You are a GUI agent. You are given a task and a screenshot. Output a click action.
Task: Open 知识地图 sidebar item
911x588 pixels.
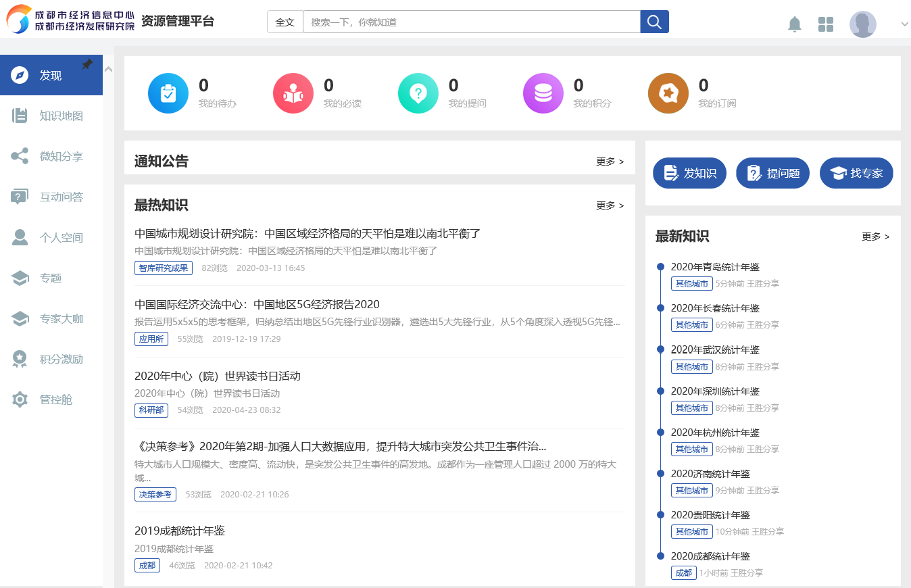[x=51, y=116]
